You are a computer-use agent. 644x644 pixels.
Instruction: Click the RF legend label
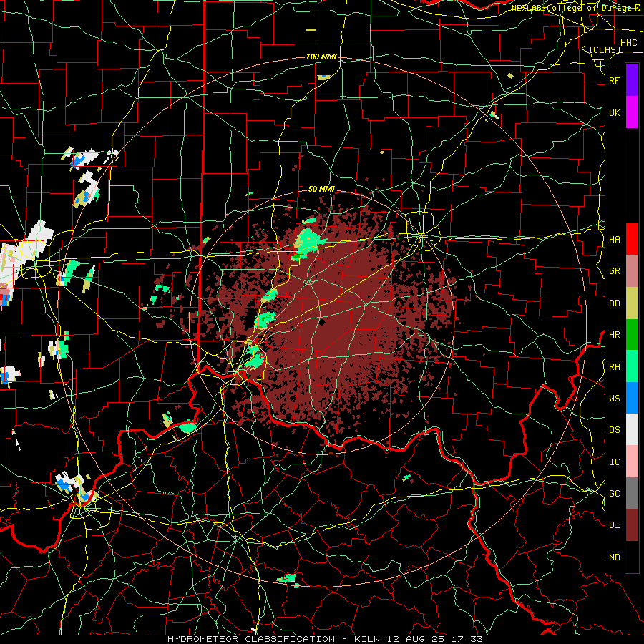[x=615, y=81]
